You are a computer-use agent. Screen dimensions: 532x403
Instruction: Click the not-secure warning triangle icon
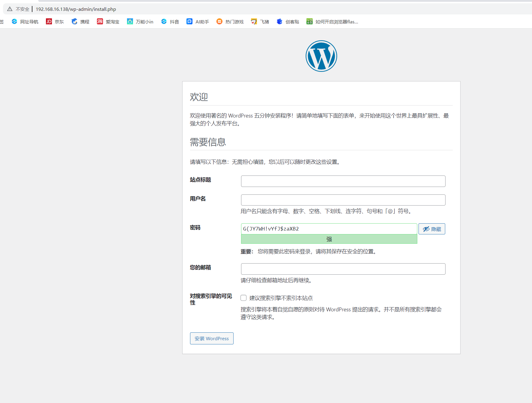[10, 9]
